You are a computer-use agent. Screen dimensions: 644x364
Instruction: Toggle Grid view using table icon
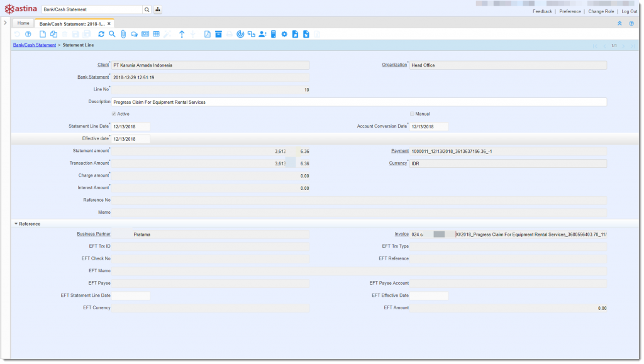click(x=156, y=34)
